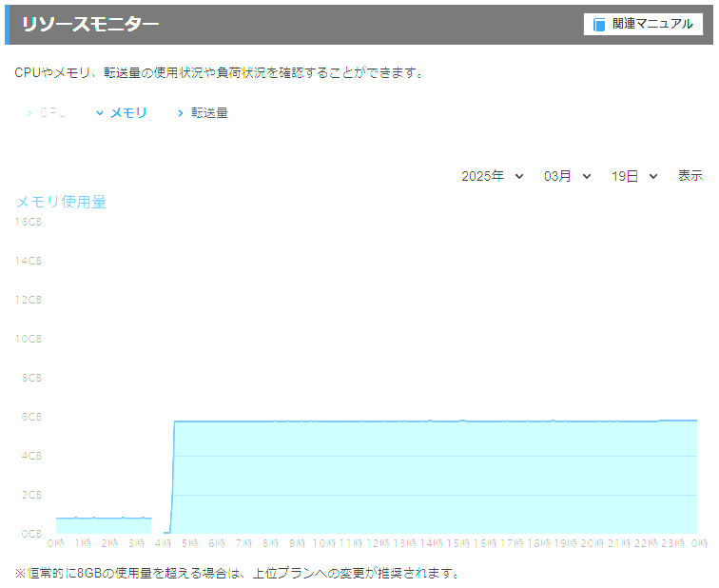Open the 関連マニュアル button
This screenshot has height=588, width=719.
coord(643,24)
